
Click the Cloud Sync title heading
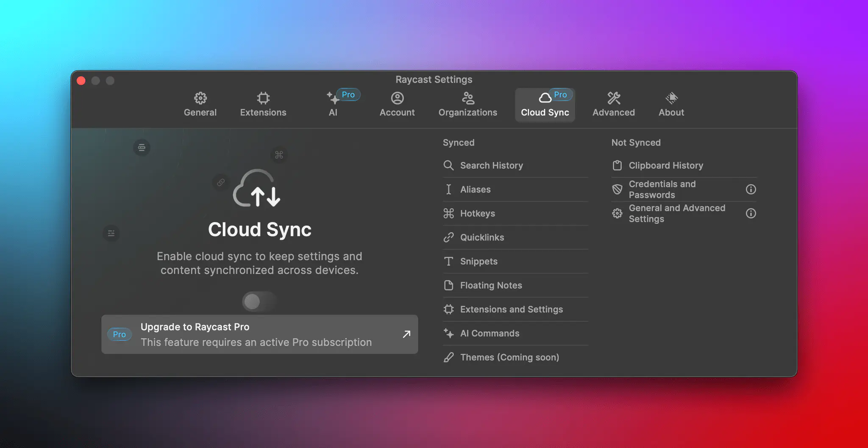click(x=259, y=230)
